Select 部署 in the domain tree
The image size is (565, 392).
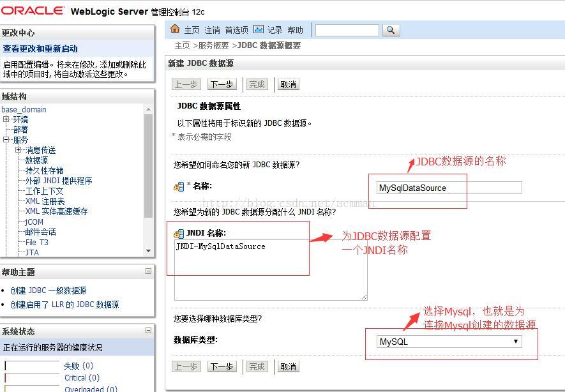[x=20, y=130]
